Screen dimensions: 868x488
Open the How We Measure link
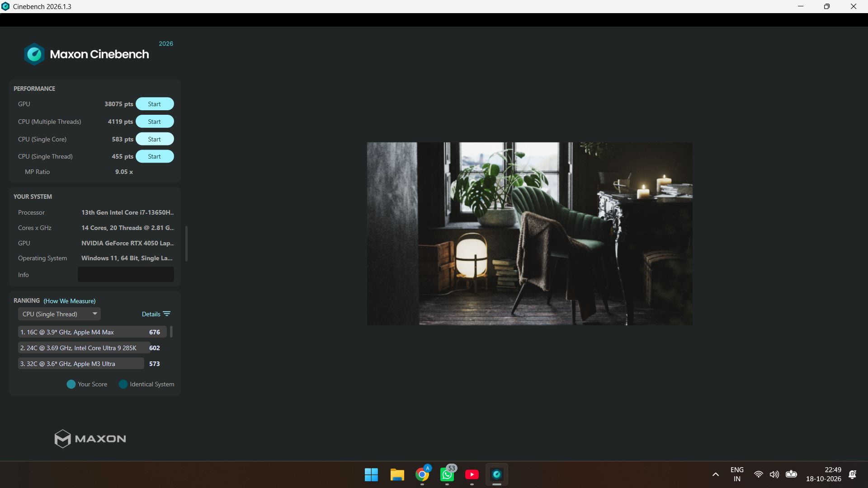coord(70,301)
